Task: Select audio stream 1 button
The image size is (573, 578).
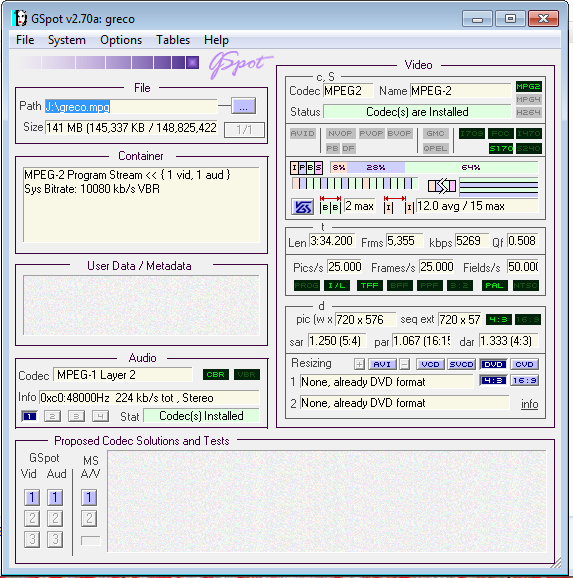Action: [29, 416]
